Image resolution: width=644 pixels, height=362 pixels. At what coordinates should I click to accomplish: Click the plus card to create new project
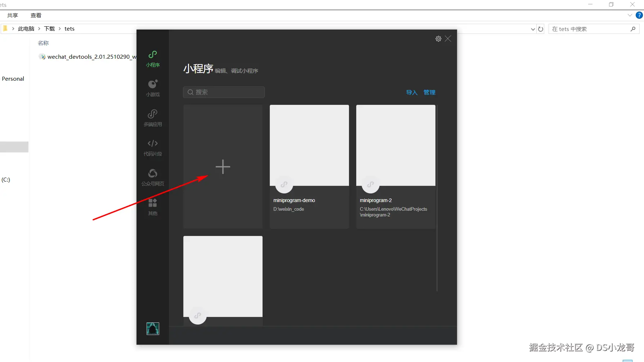(x=223, y=166)
